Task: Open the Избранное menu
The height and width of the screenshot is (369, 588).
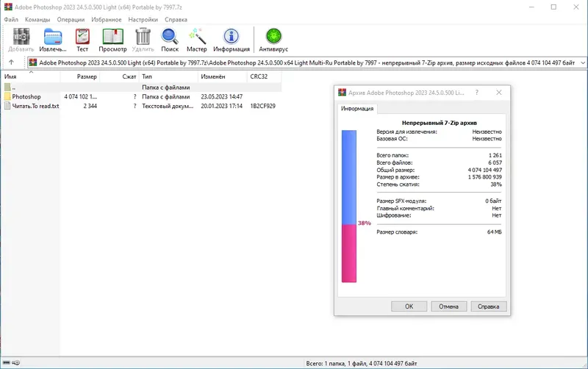Action: 107,20
